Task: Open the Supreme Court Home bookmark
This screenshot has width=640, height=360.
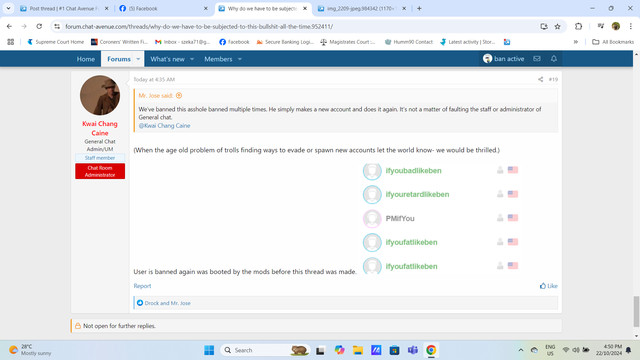Action: click(55, 42)
